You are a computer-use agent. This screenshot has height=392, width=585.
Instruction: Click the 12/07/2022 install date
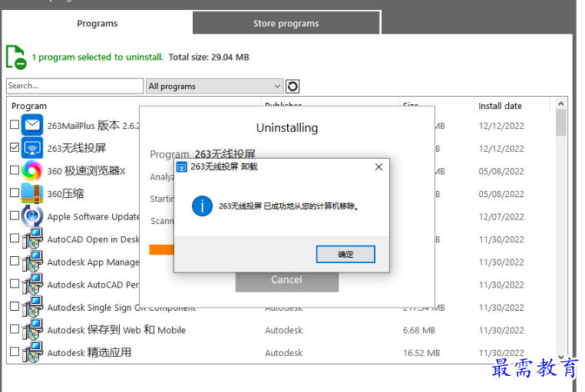(x=501, y=217)
